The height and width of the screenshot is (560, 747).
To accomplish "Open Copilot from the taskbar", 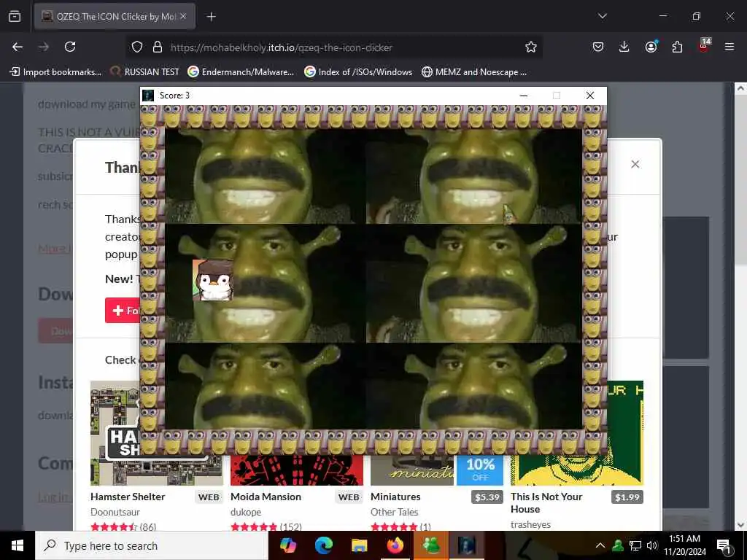I will 287,545.
